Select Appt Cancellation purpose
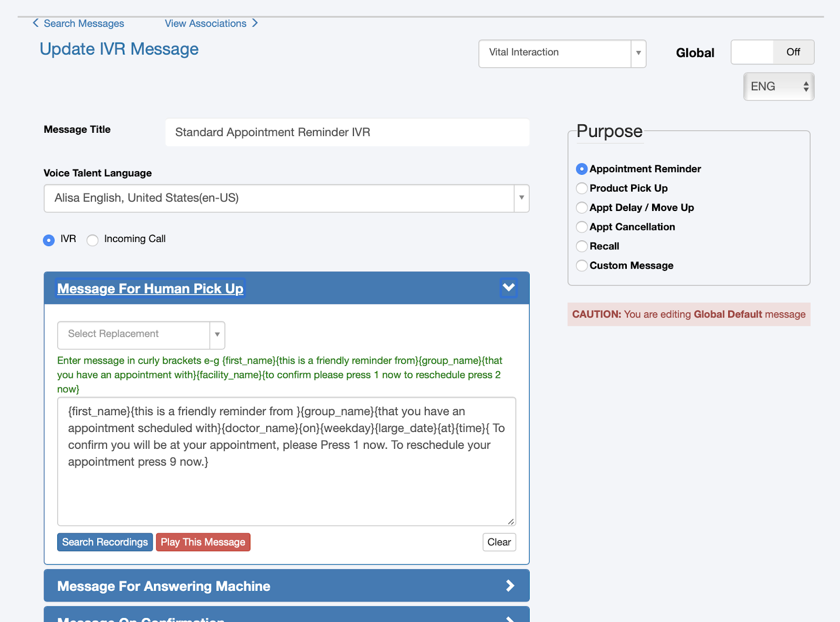 click(582, 227)
